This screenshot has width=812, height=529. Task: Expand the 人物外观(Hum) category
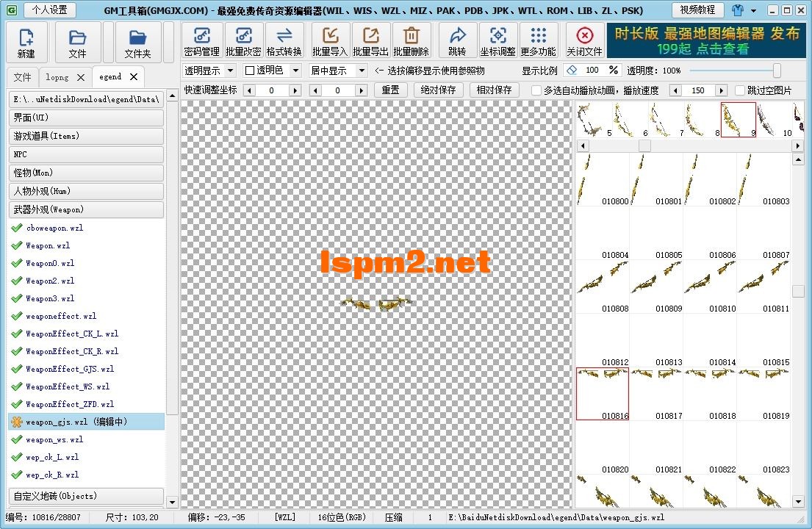(x=86, y=191)
